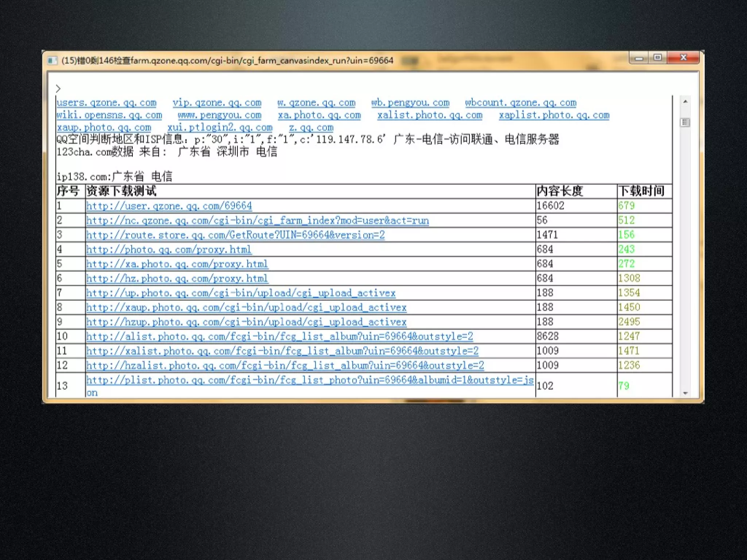Open the xalist.photo.qq.com fcg_list_album link
Viewport: 747px width, 560px height.
282,351
